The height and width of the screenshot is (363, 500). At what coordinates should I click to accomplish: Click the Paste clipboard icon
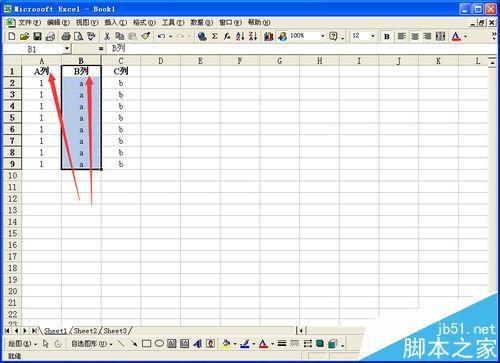tap(133, 36)
